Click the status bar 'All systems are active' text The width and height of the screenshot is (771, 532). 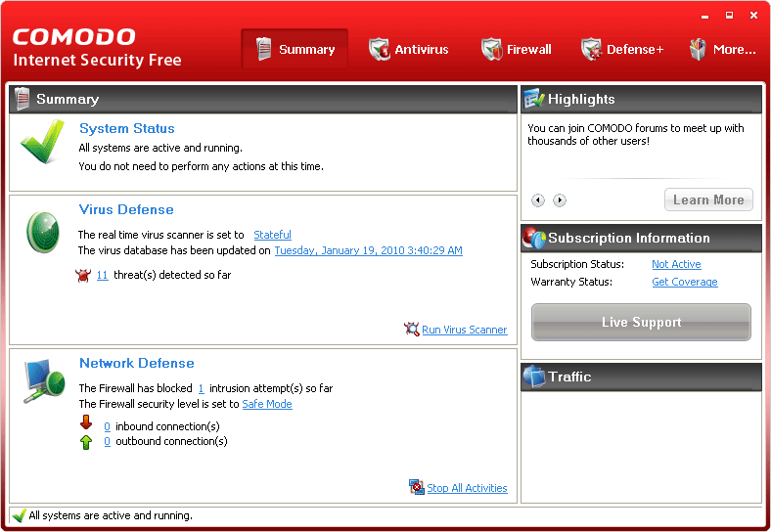[x=111, y=515]
